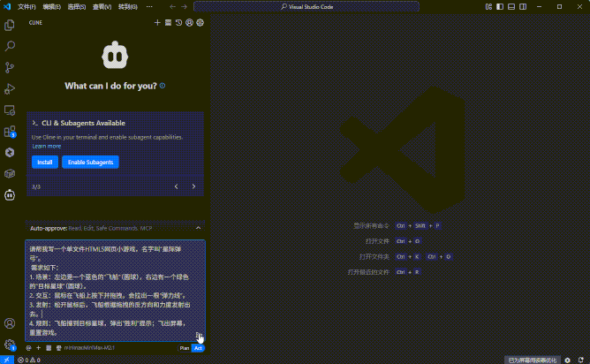Expand the Auto-approve settings chevron
The image size is (590, 364).
coord(199,228)
